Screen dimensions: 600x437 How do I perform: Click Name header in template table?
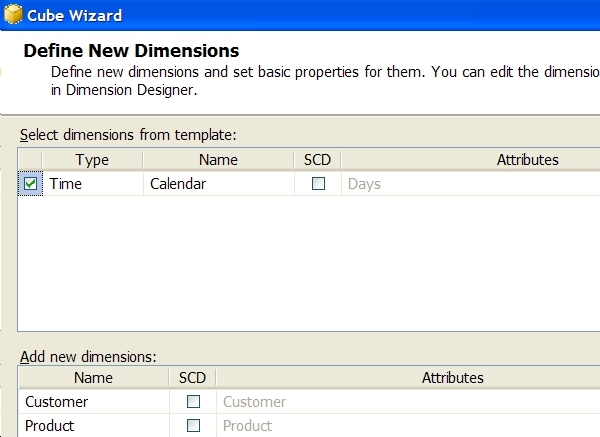[x=218, y=160]
